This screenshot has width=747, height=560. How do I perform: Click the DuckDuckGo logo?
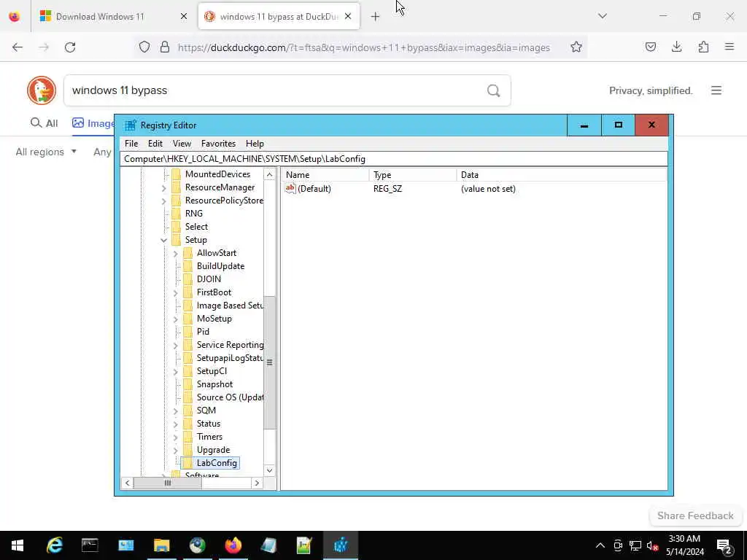[x=42, y=90]
